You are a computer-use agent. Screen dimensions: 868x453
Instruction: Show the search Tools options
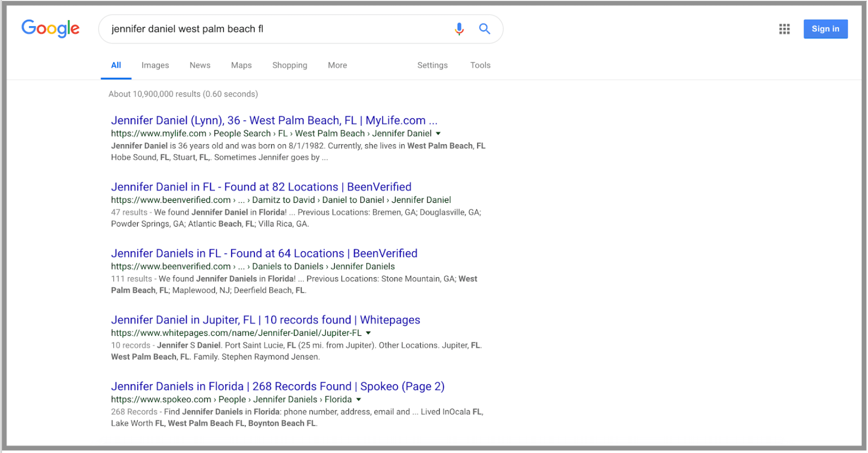click(480, 65)
